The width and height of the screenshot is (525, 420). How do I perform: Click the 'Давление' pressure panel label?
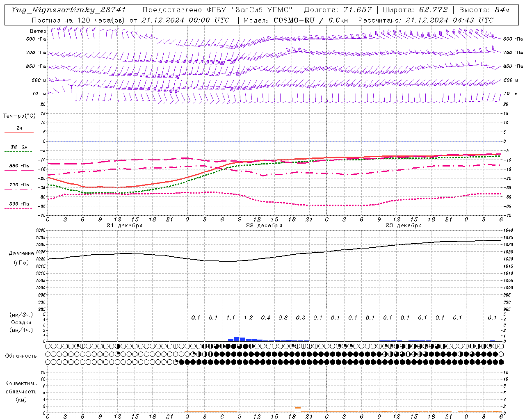point(21,253)
